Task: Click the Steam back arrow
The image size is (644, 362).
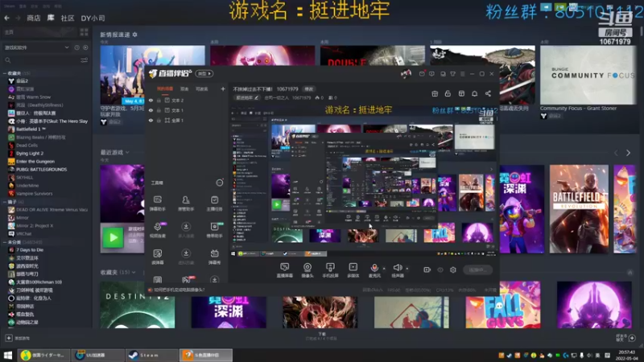Action: tap(6, 18)
